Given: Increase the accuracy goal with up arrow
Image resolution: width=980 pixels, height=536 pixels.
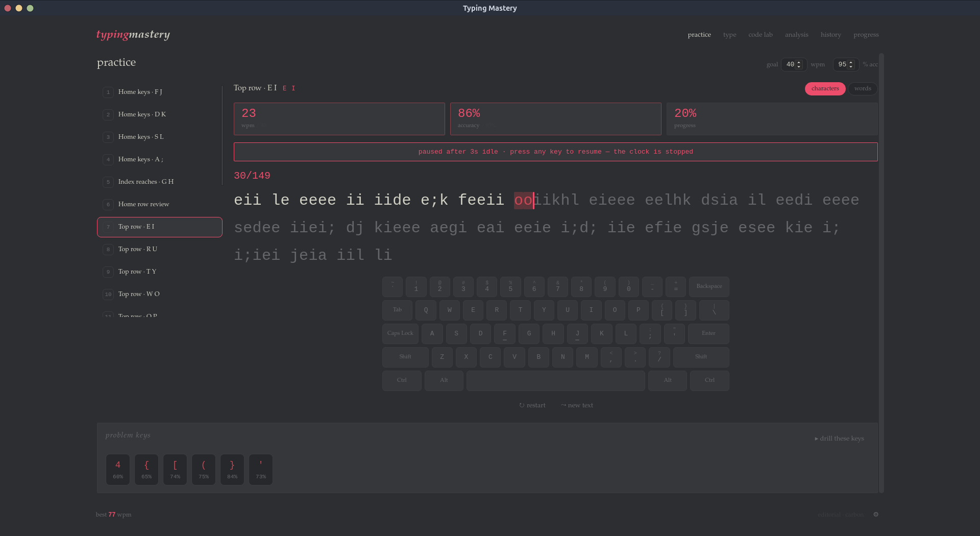Looking at the screenshot, I should 851,62.
